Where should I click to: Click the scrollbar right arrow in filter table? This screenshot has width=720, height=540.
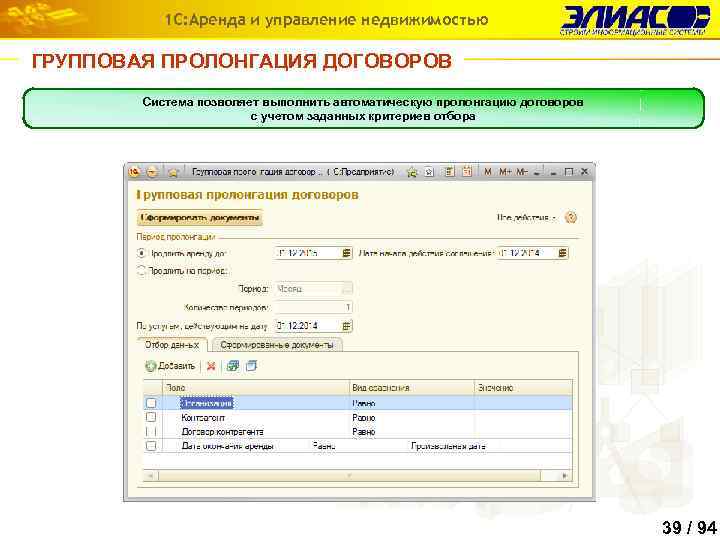[565, 476]
